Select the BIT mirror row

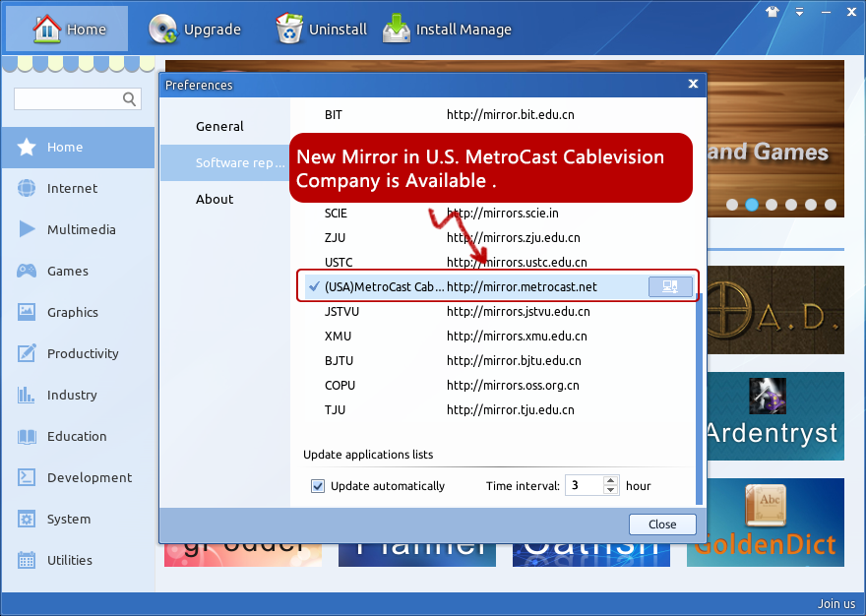(x=498, y=115)
